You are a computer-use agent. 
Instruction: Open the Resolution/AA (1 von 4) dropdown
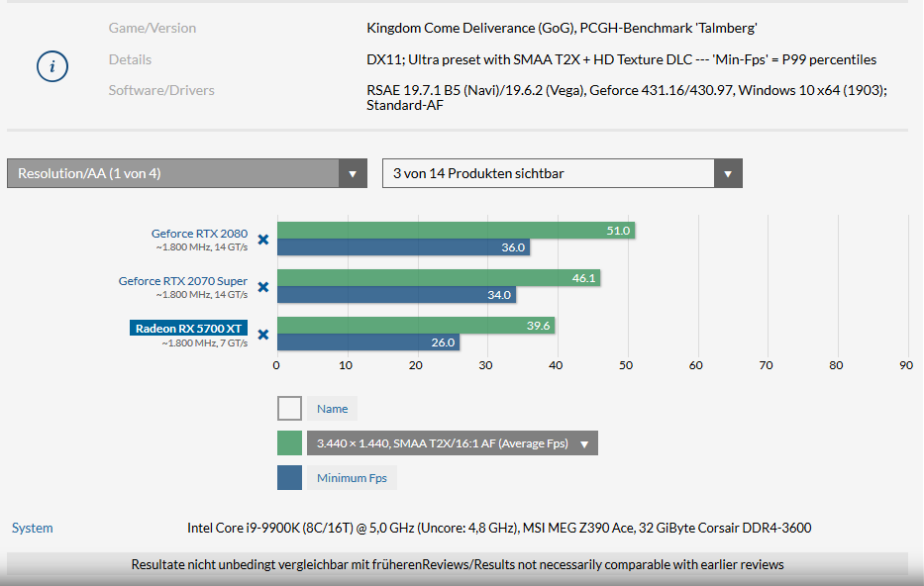pos(187,173)
